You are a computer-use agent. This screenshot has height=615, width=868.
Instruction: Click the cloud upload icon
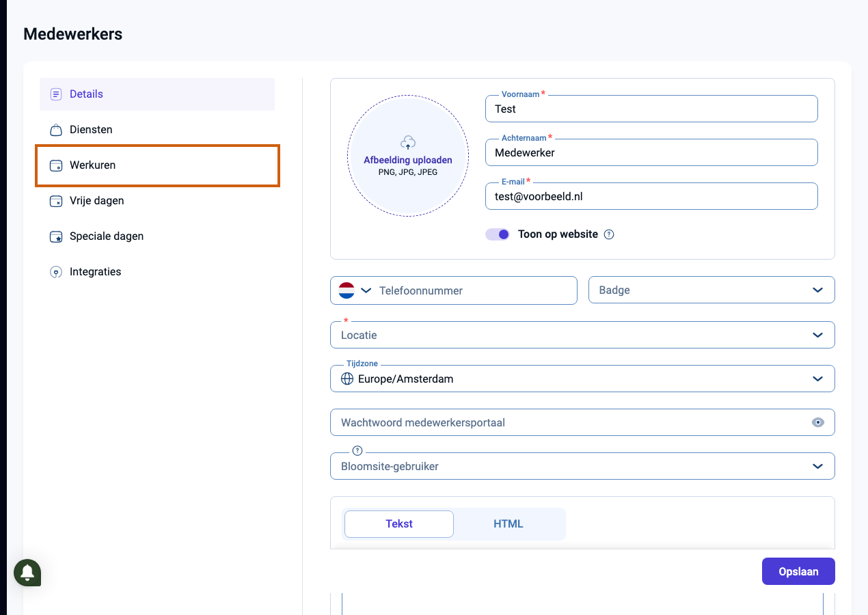coord(408,143)
